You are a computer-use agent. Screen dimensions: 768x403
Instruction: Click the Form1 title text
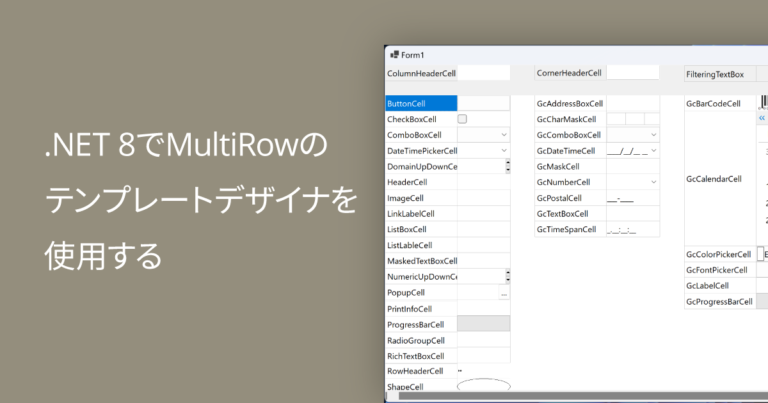coord(412,55)
